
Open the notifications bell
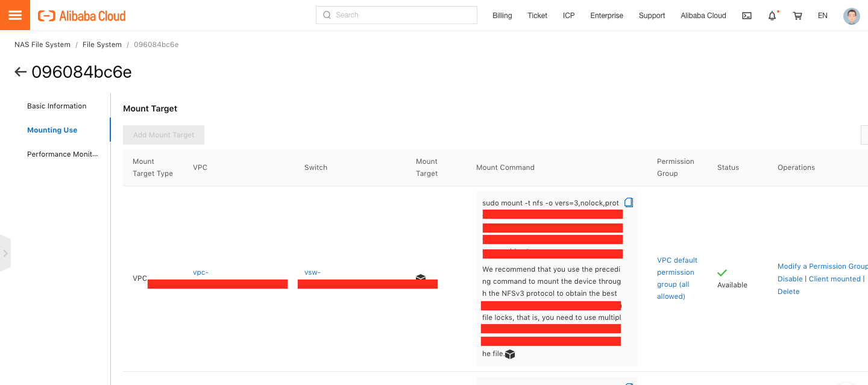point(772,16)
